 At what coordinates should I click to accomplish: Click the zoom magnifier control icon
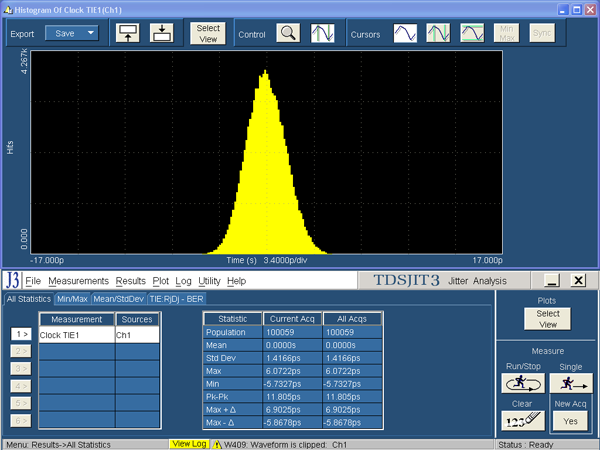288,33
